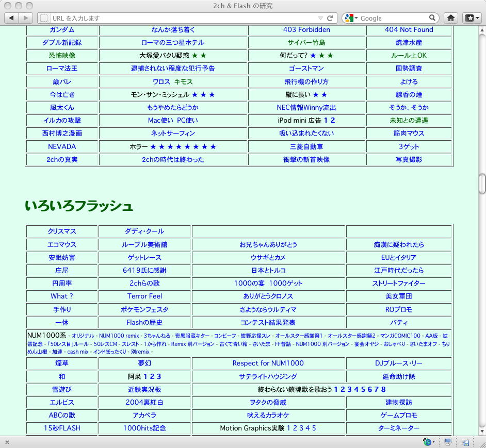Open the NEC情報Winny流出 link

pos(306,108)
